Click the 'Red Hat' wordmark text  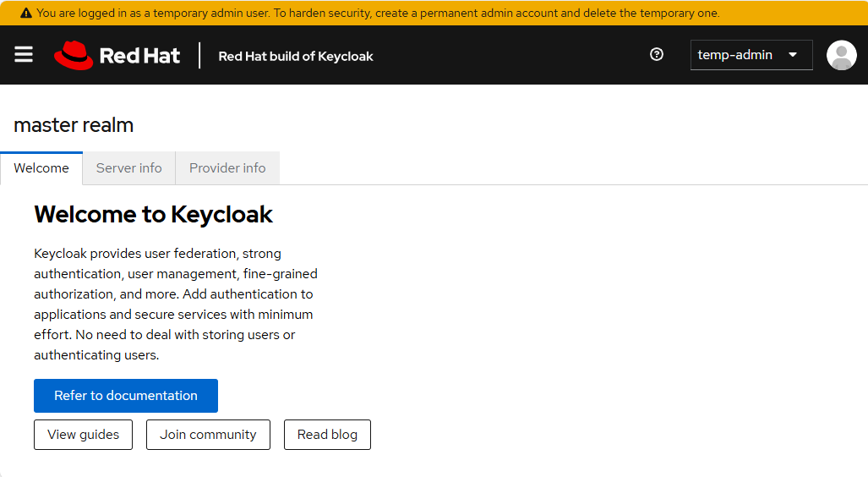pyautogui.click(x=139, y=56)
